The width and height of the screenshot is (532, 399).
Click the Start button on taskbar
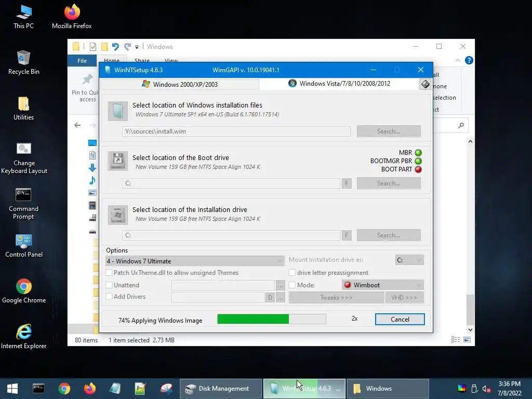[12, 389]
